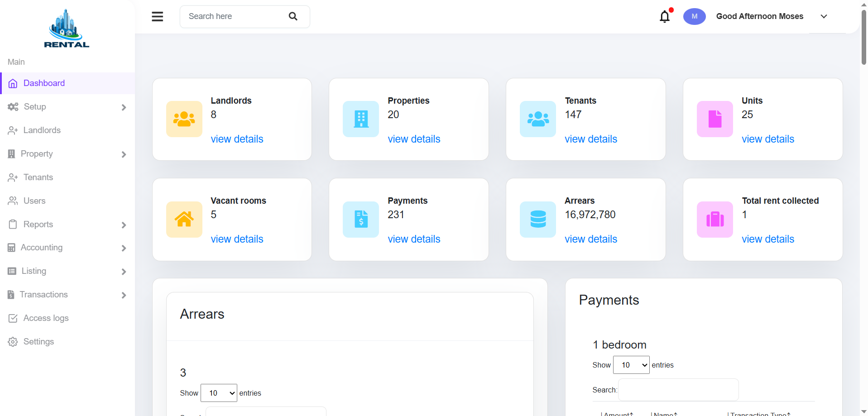The width and height of the screenshot is (868, 416).
Task: Click the Payments table Search field
Action: pyautogui.click(x=678, y=390)
